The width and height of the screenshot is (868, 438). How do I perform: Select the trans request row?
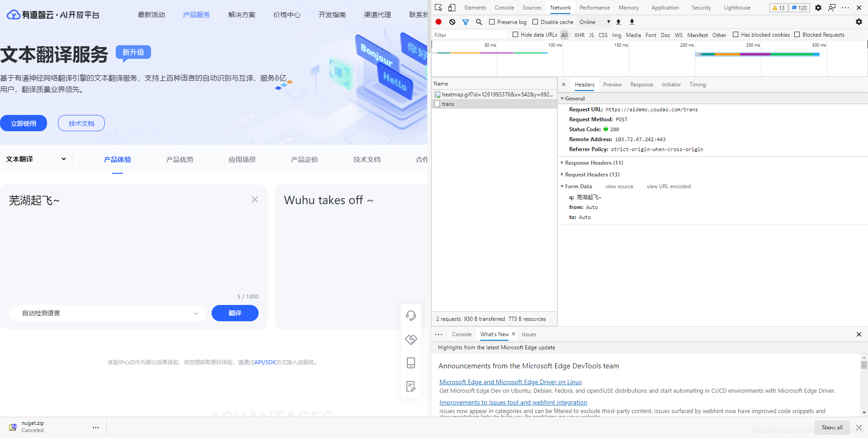click(x=495, y=104)
